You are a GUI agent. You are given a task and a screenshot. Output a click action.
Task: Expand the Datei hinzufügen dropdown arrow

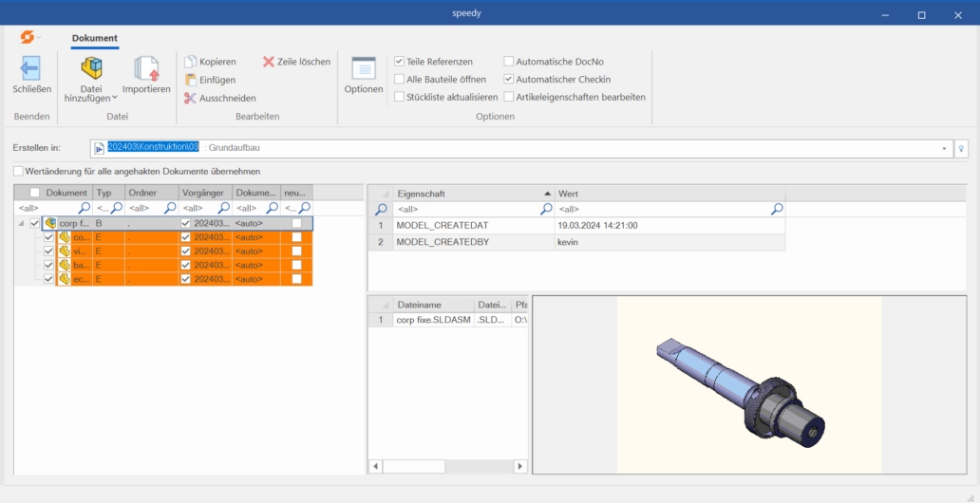click(115, 98)
